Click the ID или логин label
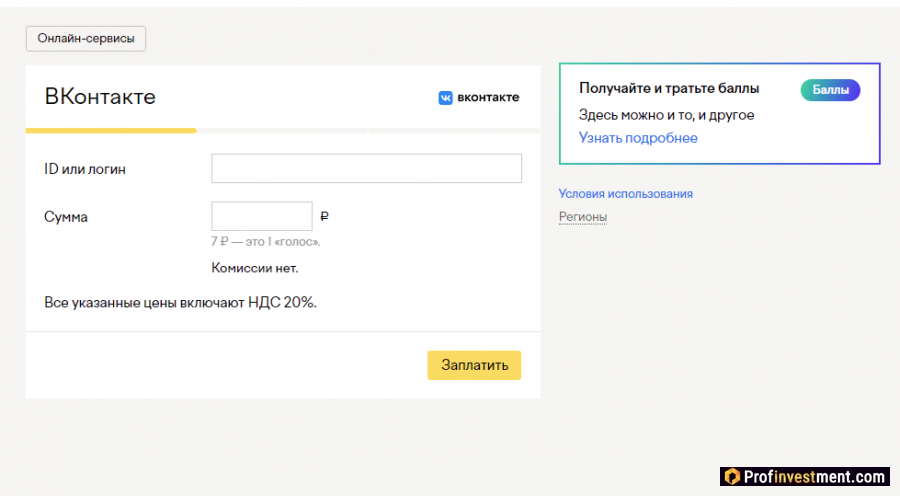 click(84, 169)
